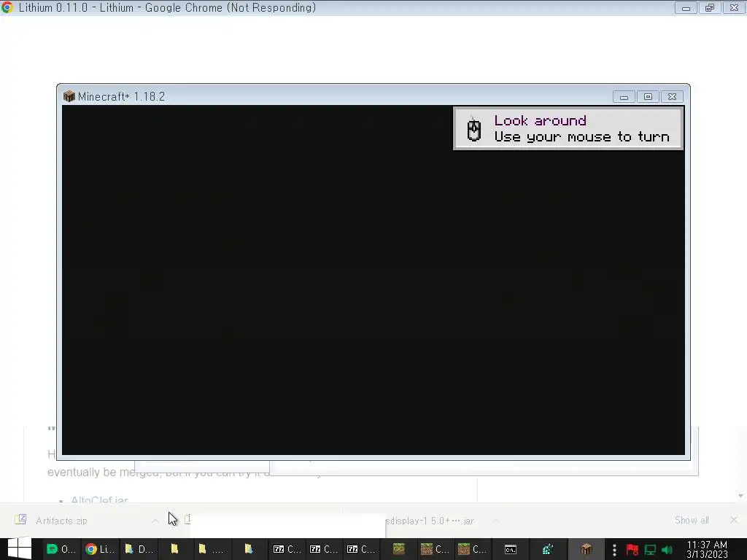747x560 pixels.
Task: Click the red flag tray icon
Action: 632,550
